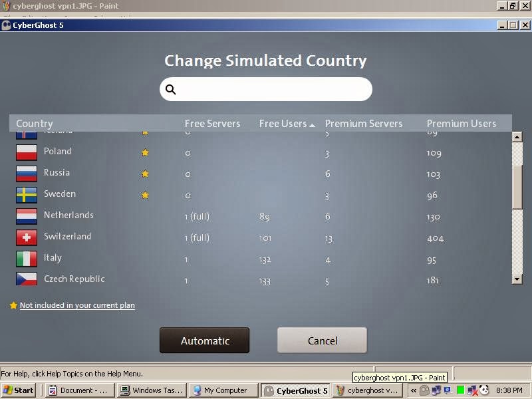Screen dimensions: 532x399
Task: Click the disconnected network tray icon
Action: click(x=472, y=390)
